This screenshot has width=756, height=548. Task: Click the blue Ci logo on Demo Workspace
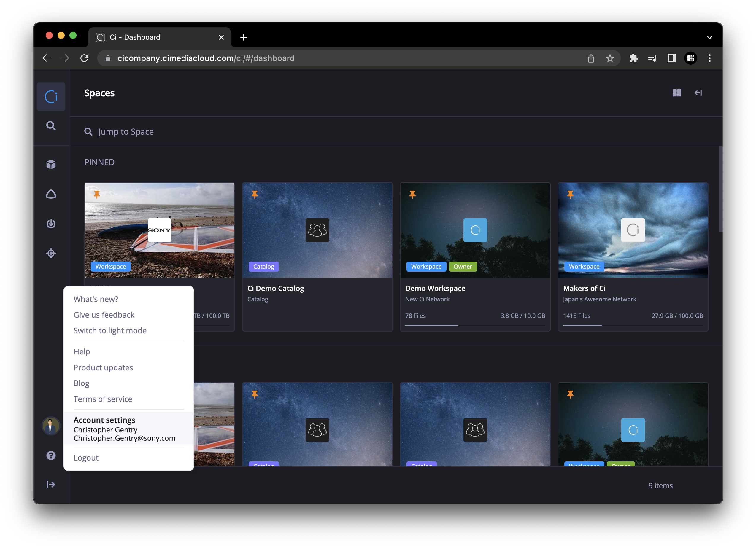pyautogui.click(x=475, y=230)
